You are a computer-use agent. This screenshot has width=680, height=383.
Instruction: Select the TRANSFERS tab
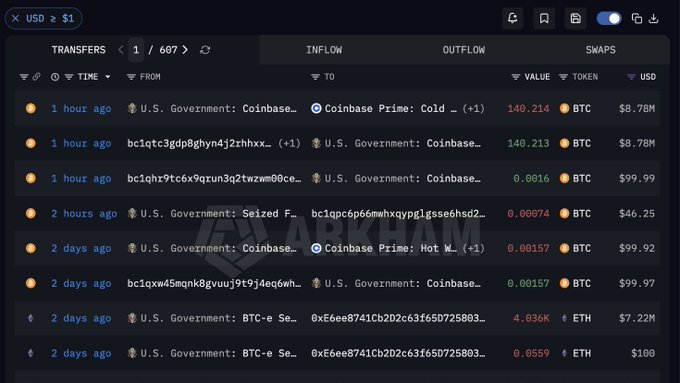78,50
